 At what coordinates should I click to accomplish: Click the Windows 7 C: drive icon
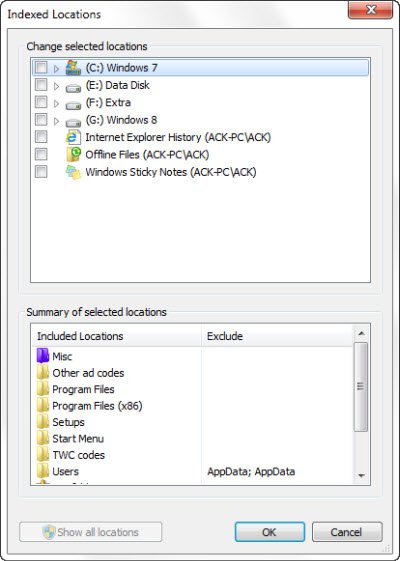73,68
